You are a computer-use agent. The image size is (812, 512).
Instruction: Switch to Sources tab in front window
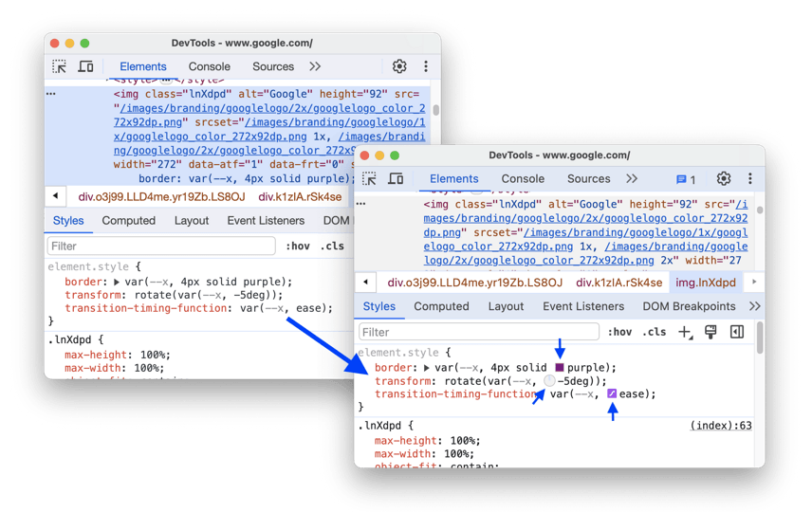click(588, 179)
